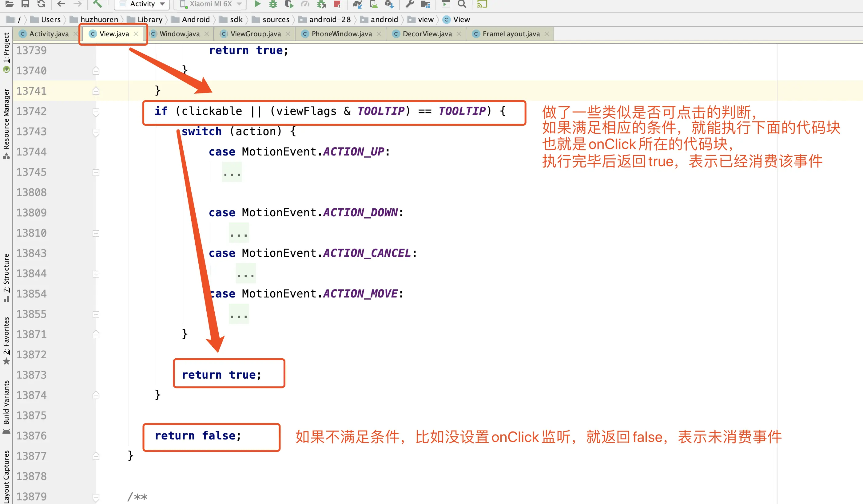This screenshot has height=504, width=863.
Task: Click the Stop red square icon
Action: pos(337,4)
